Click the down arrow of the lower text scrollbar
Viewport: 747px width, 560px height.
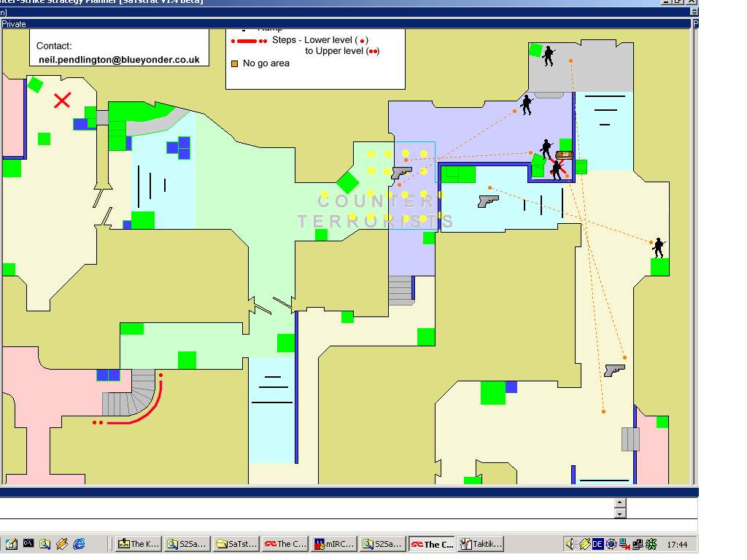620,513
